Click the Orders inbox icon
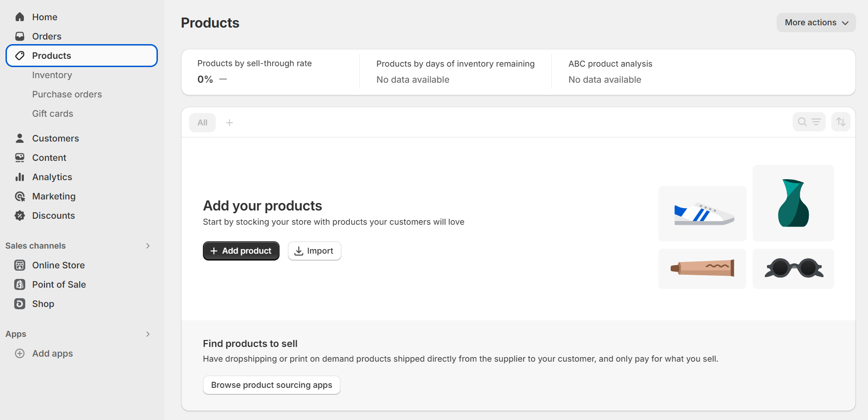This screenshot has width=868, height=420. coord(20,36)
